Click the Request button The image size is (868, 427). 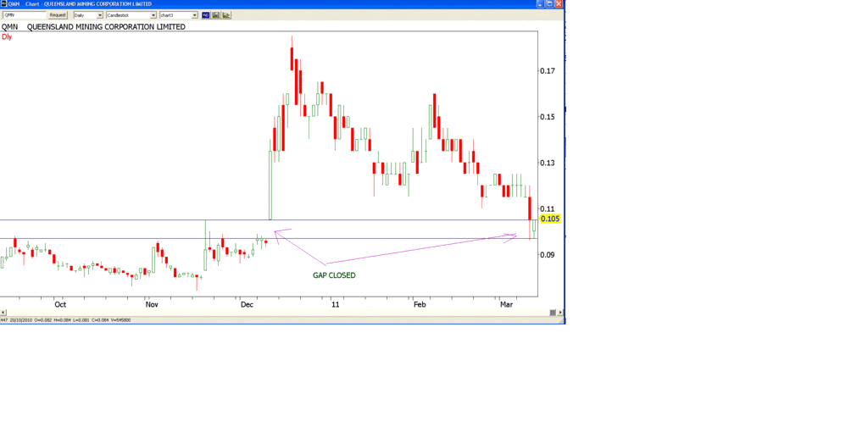coord(58,15)
